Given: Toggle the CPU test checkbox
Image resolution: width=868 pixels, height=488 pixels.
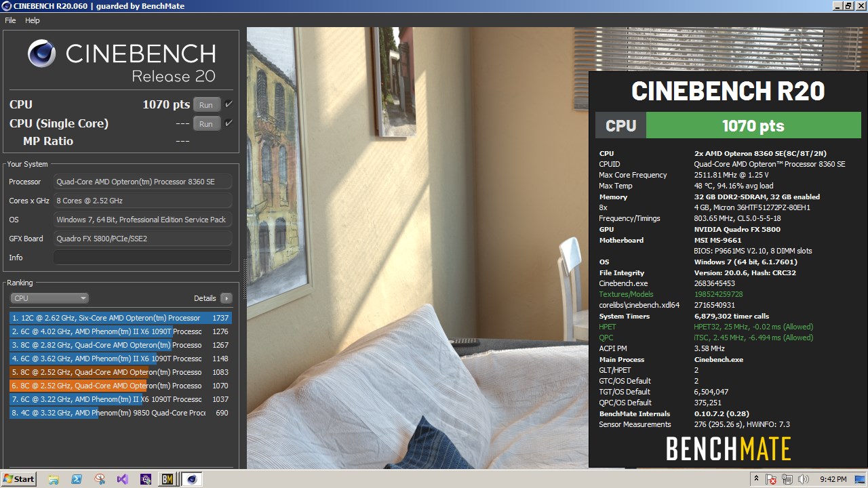Looking at the screenshot, I should coord(229,104).
